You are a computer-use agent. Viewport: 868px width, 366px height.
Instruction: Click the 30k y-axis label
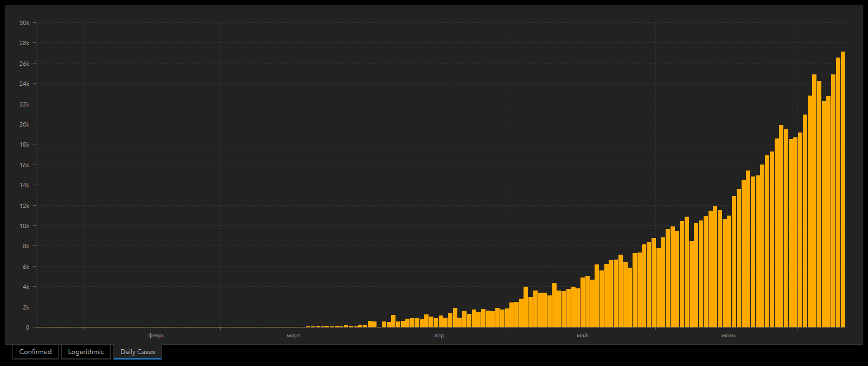coord(24,23)
